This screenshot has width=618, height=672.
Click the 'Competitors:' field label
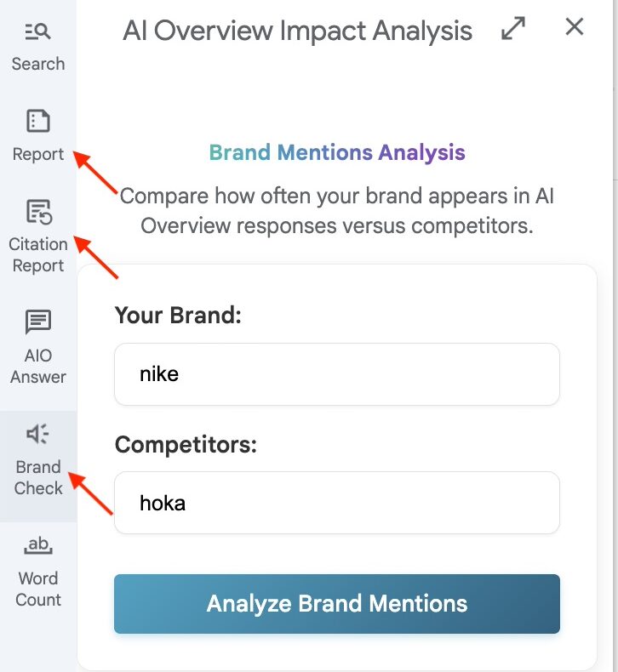(186, 445)
